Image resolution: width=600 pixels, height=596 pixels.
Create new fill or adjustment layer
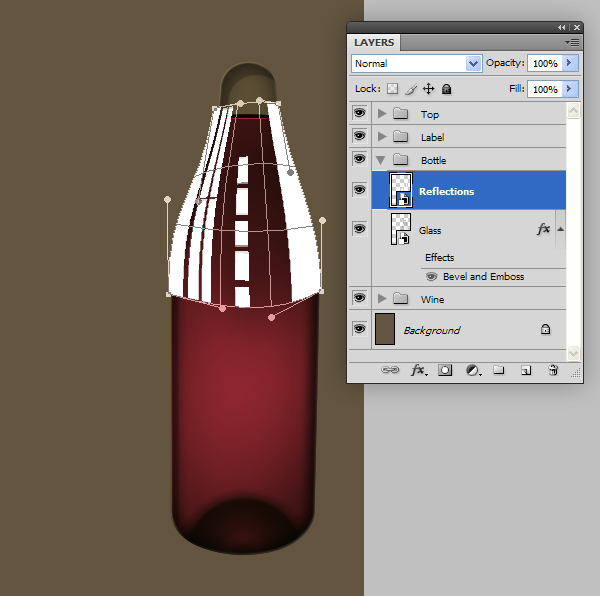[x=473, y=370]
